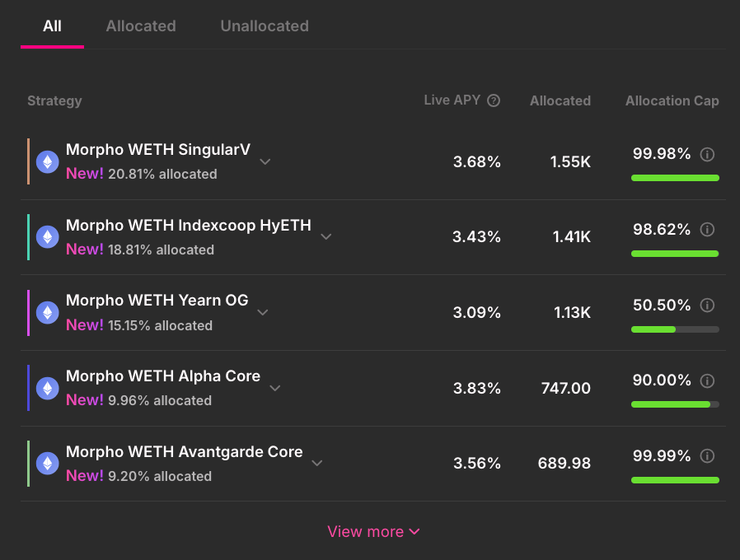
Task: Click the Alpha Core allocation cap progress bar
Action: (x=675, y=404)
